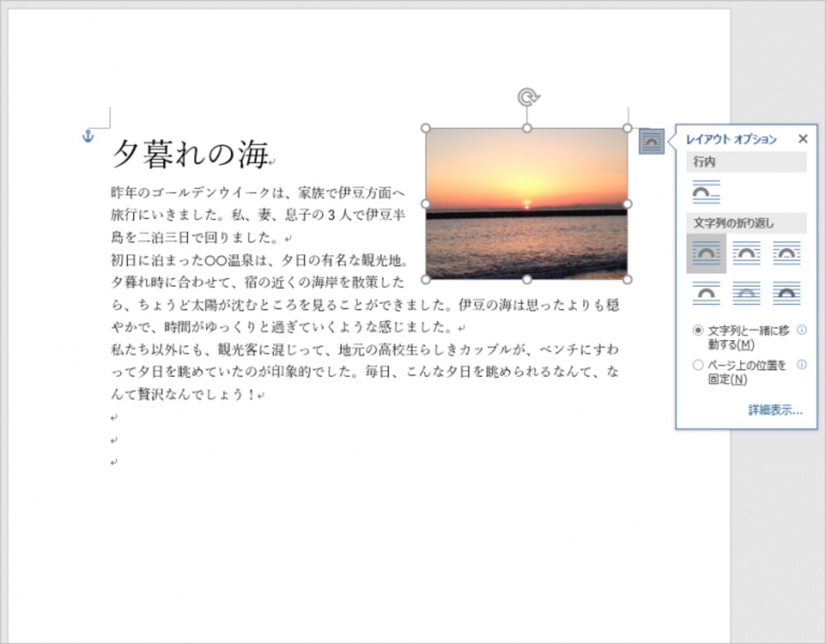The image size is (826, 644).
Task: Click the bottom-middle handle of the picture
Action: click(x=527, y=279)
